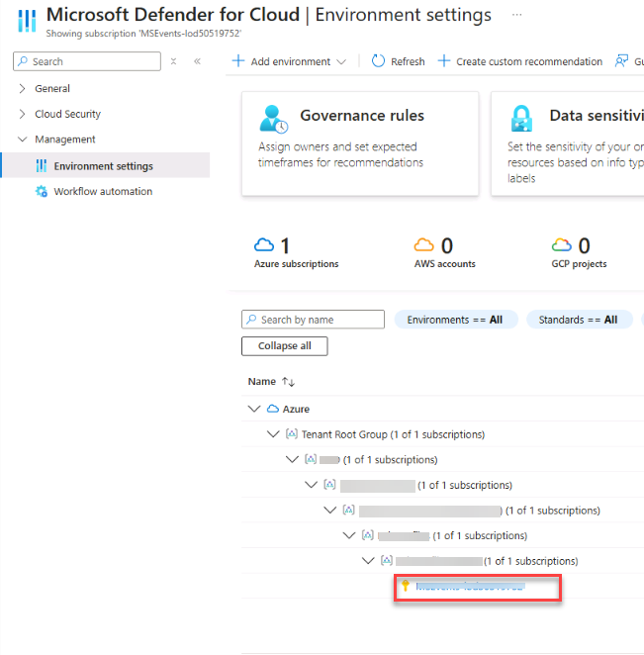The image size is (644, 655).
Task: Click the Data sensitivity card title
Action: point(597,116)
